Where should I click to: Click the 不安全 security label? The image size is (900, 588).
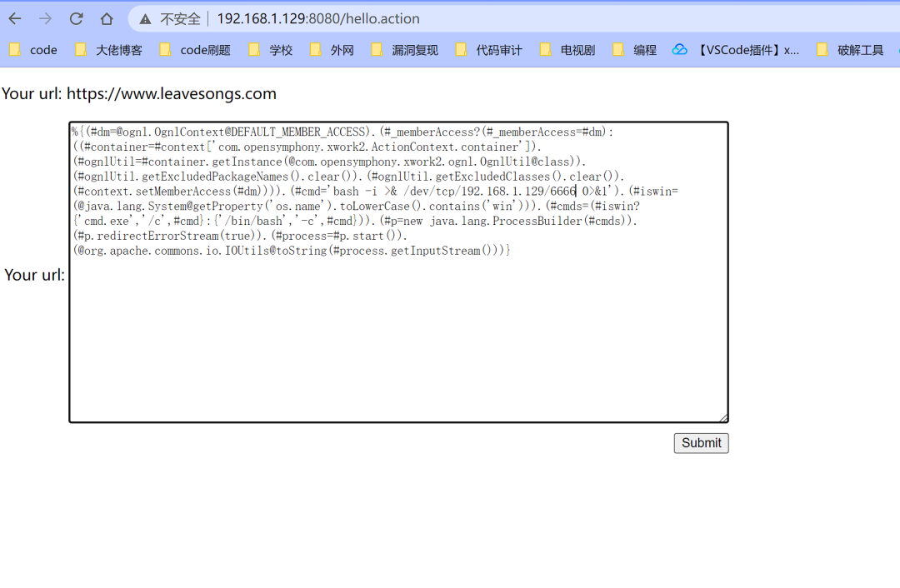(180, 19)
